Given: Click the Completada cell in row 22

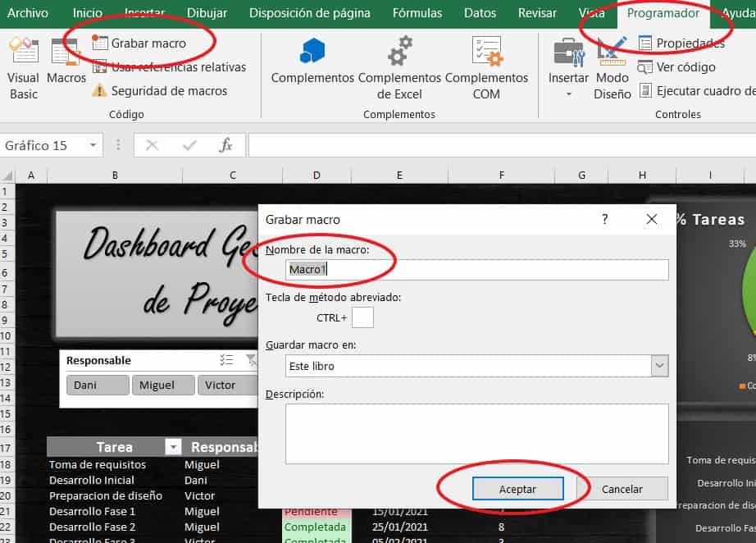Looking at the screenshot, I should (x=317, y=527).
